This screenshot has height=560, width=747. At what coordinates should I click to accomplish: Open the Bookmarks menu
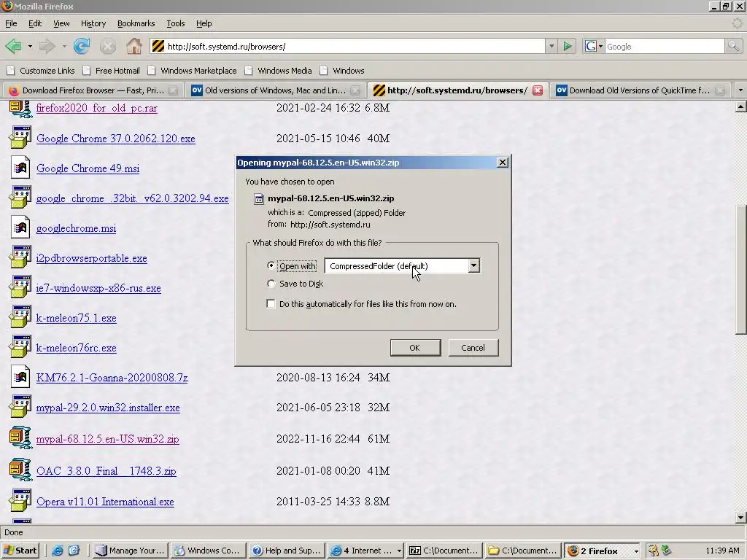click(x=136, y=23)
